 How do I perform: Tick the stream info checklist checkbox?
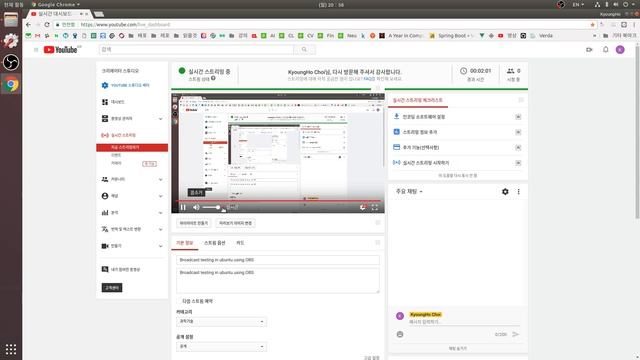pos(518,132)
